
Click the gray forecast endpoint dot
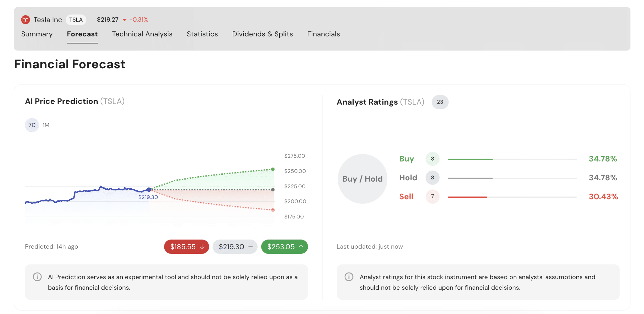[273, 190]
